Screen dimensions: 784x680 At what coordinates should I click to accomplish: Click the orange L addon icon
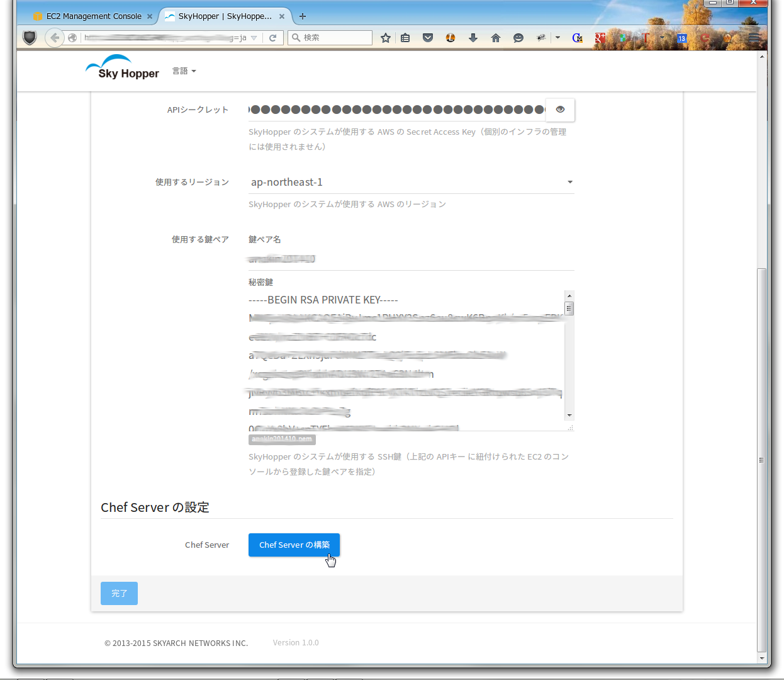451,38
